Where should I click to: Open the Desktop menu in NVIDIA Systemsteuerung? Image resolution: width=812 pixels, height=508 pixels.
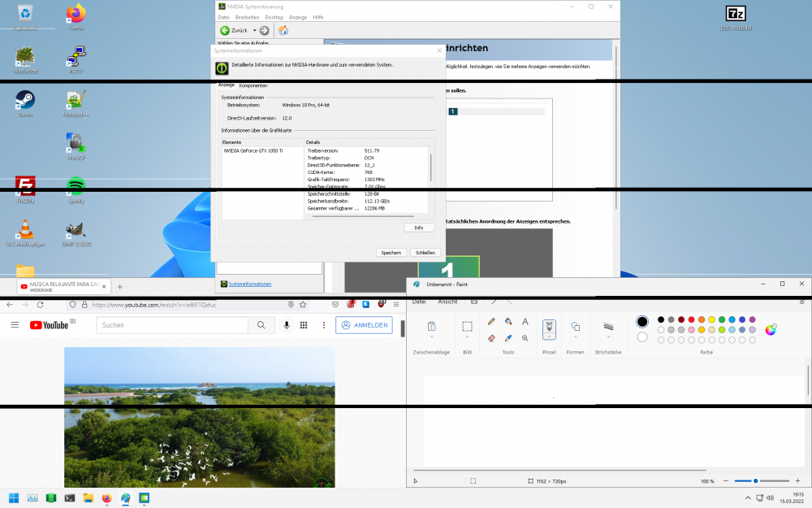pos(274,17)
